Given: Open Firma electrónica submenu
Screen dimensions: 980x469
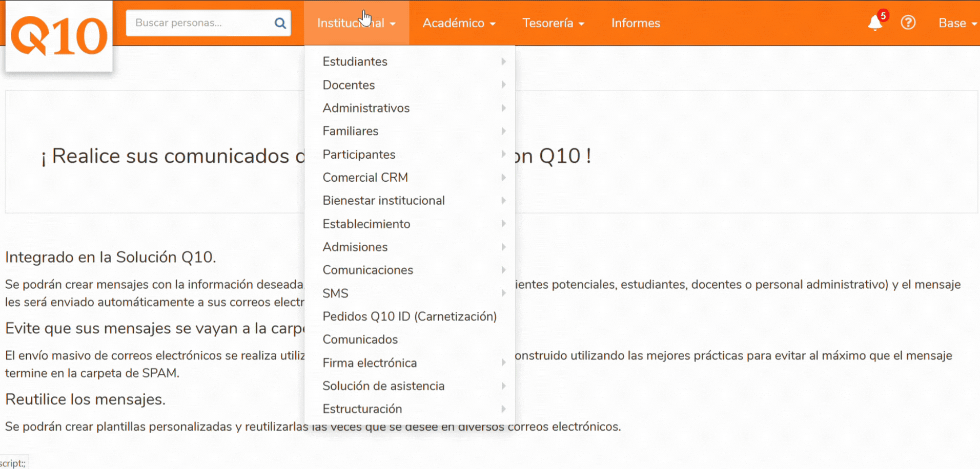Looking at the screenshot, I should point(410,363).
